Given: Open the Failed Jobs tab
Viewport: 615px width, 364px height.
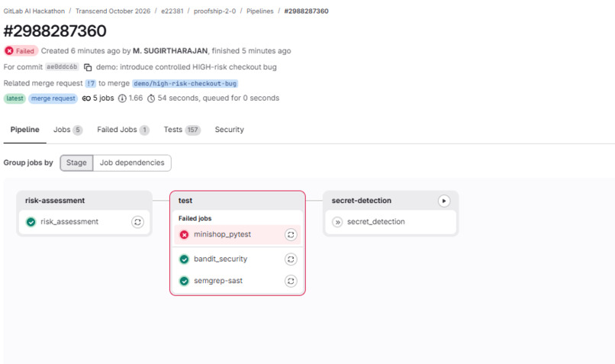Looking at the screenshot, I should [x=123, y=130].
